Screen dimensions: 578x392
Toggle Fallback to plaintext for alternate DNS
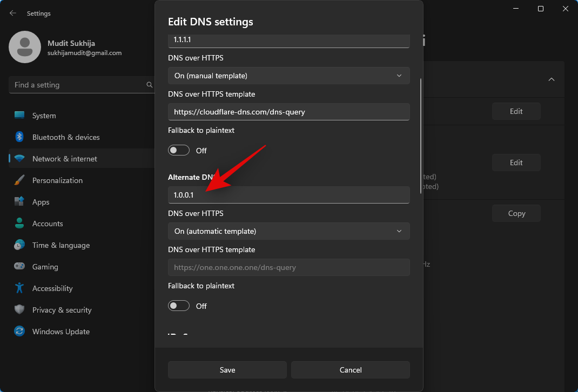179,306
